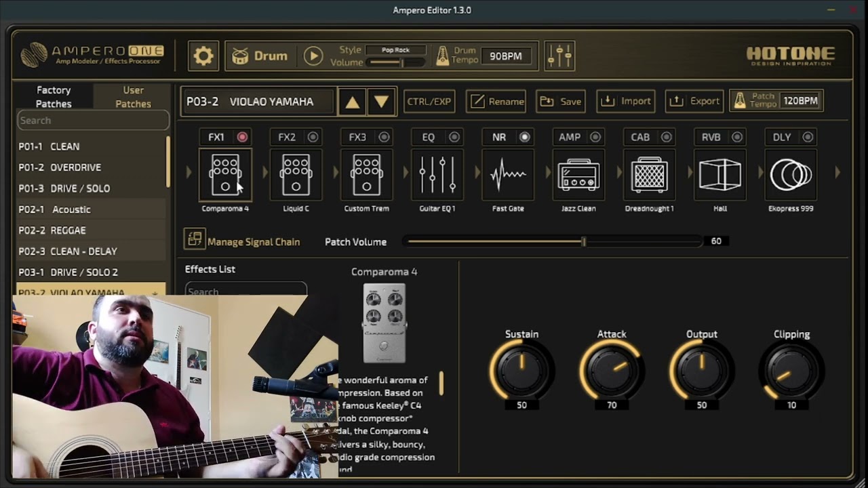
Task: Click the patch name P03-2 VIOLAO YAMAHA field
Action: (x=259, y=102)
